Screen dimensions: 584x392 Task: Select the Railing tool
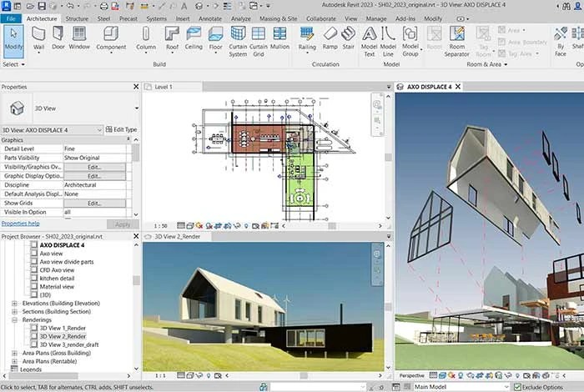click(307, 37)
